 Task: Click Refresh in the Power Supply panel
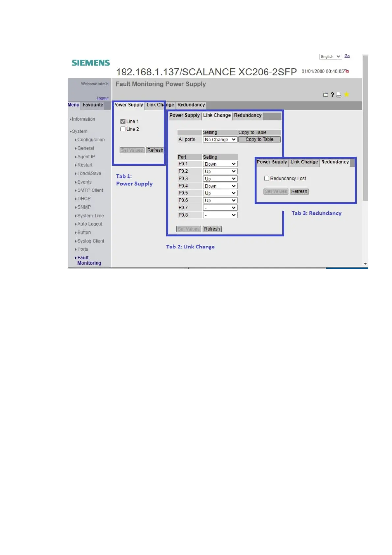tap(155, 150)
